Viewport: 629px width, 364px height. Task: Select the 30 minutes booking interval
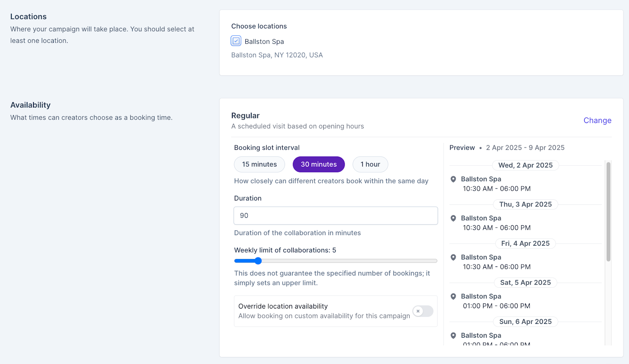[318, 164]
